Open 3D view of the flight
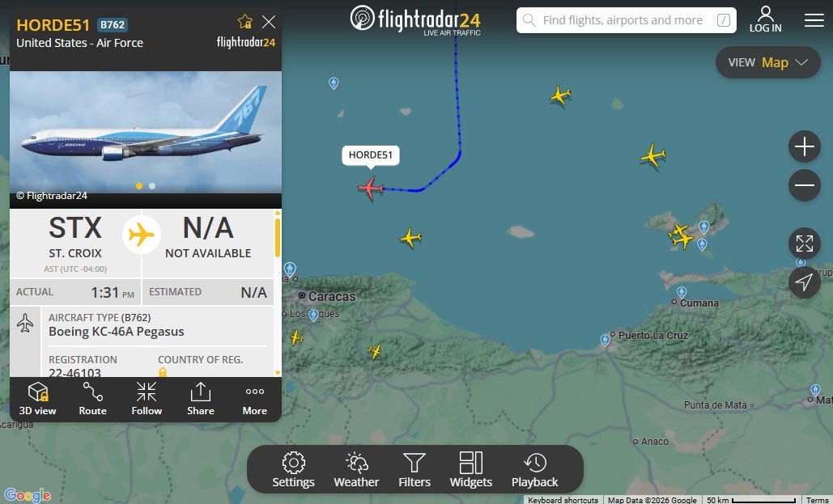833x504 pixels. (x=37, y=399)
